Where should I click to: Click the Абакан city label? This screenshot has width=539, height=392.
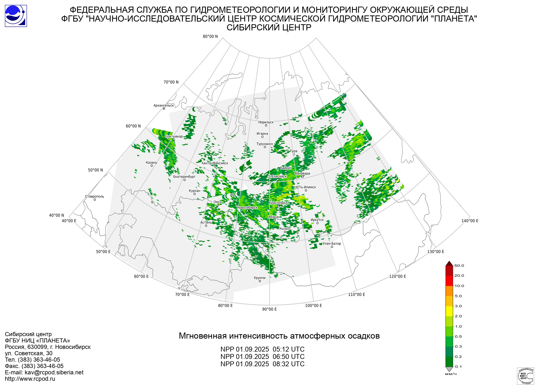point(274,217)
